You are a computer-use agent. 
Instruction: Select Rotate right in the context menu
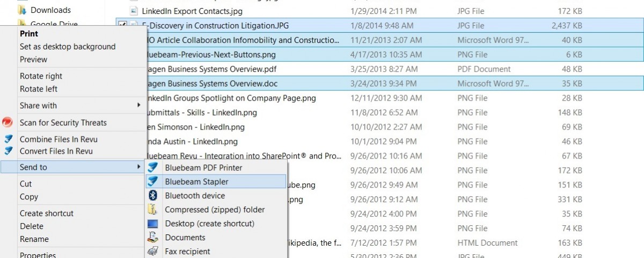(41, 76)
